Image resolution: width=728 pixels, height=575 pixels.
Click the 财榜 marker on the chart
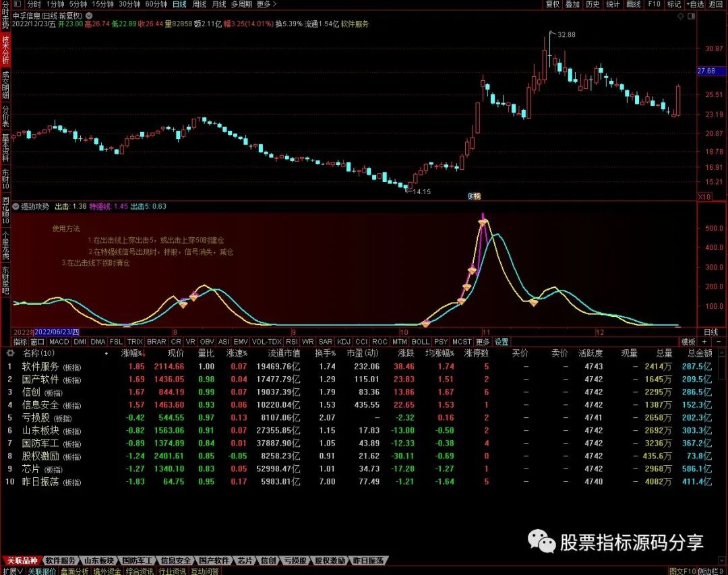click(x=474, y=196)
